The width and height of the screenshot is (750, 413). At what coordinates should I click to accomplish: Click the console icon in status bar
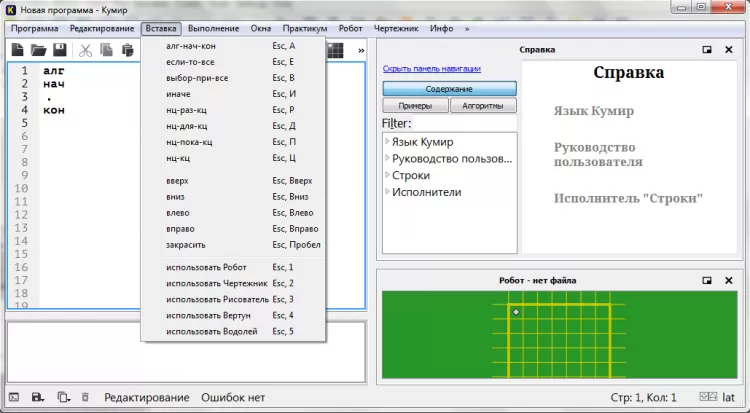click(14, 398)
